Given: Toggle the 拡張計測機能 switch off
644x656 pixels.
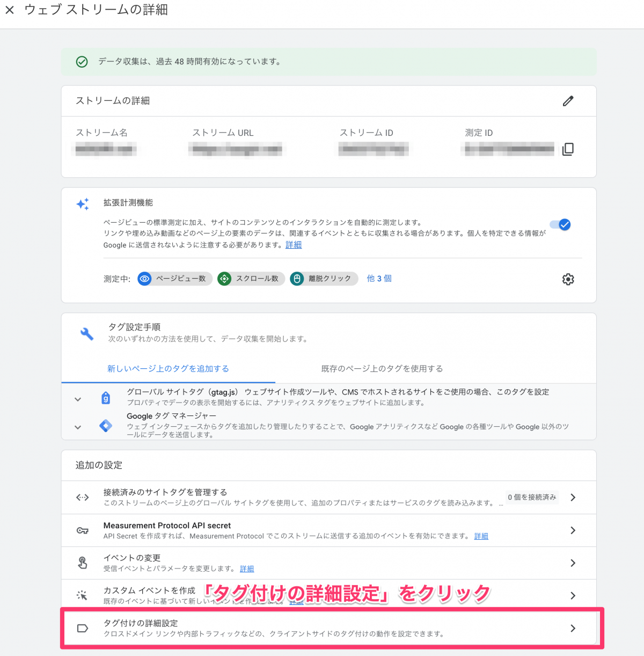Looking at the screenshot, I should coord(560,225).
